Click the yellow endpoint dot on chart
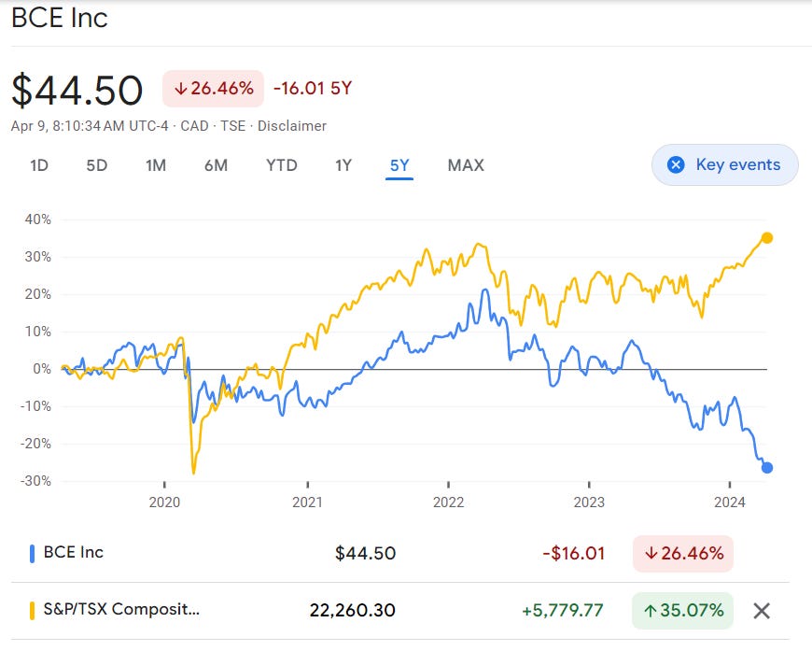This screenshot has height=651, width=812. coord(767,238)
